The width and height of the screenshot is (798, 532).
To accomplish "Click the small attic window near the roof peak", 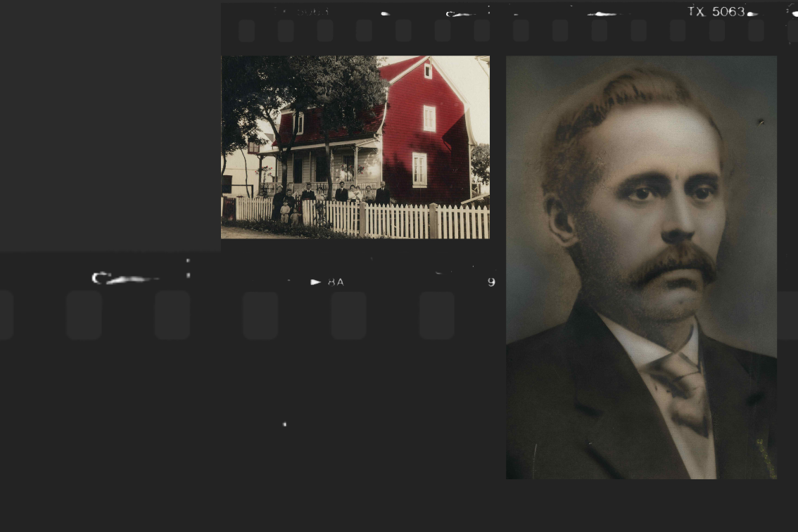I will coord(427,70).
